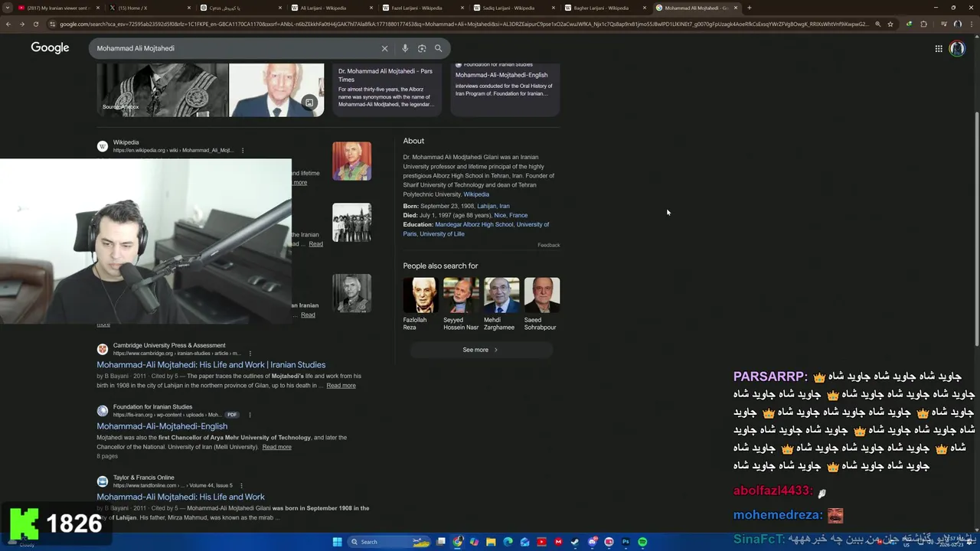The height and width of the screenshot is (551, 980).
Task: Click Windows taskbar Search box
Action: 389,542
